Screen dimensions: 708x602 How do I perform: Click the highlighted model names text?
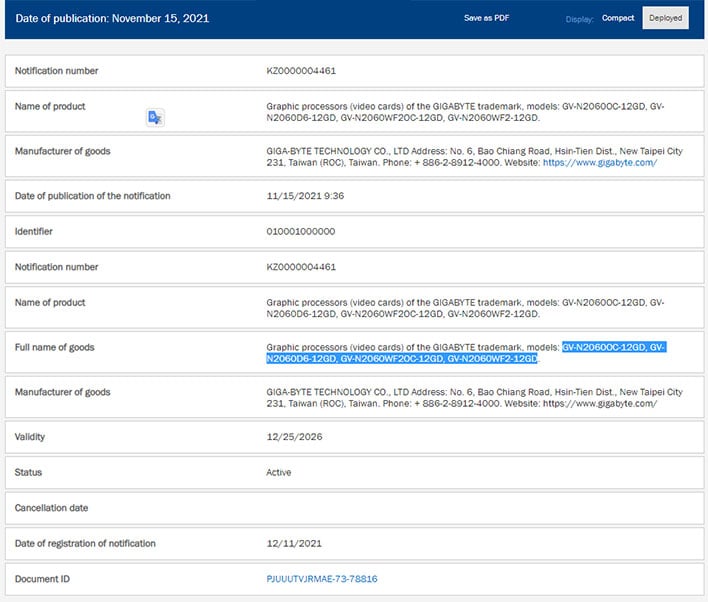click(466, 353)
